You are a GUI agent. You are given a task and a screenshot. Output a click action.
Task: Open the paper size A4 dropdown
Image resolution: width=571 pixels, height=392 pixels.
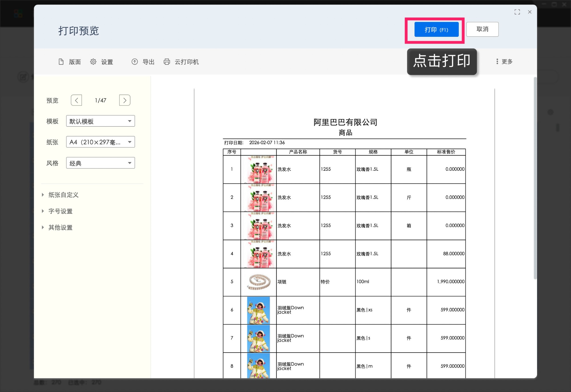(100, 142)
